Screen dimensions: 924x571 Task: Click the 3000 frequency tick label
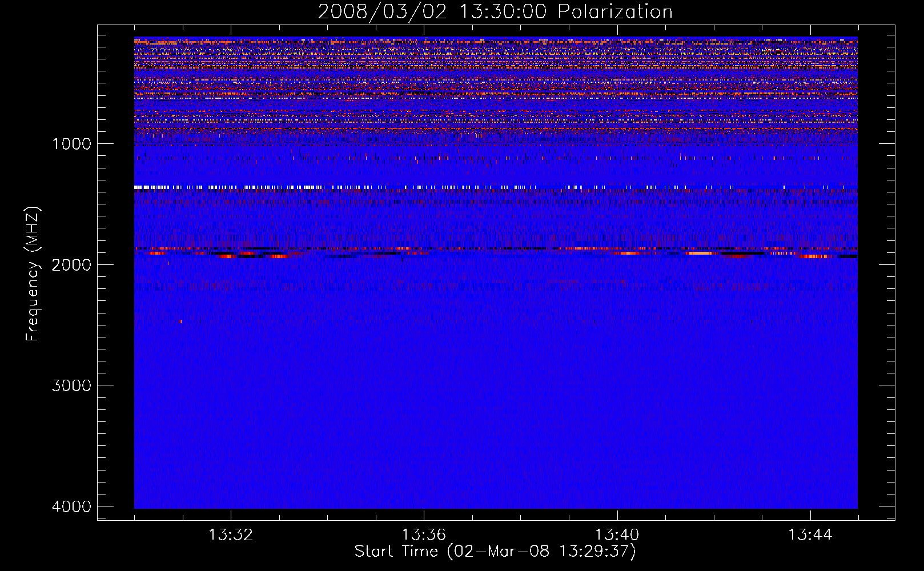pos(71,385)
